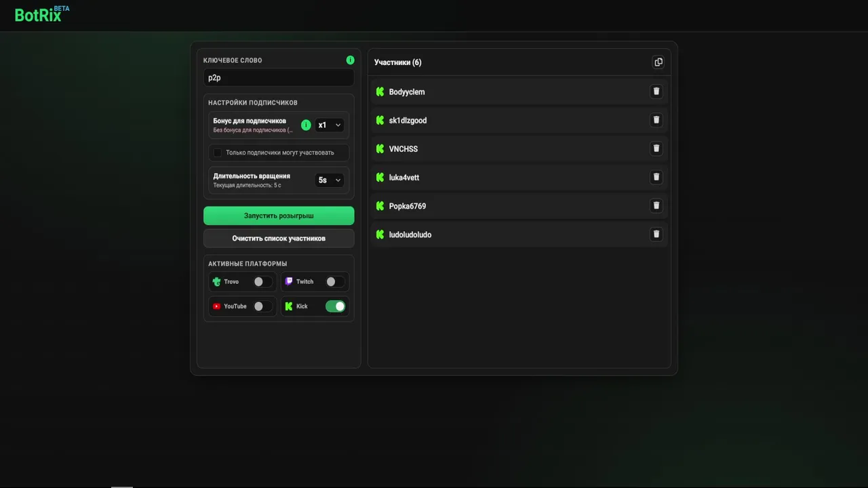This screenshot has width=868, height=488.
Task: Enable the Trovo platform toggle
Action: (262, 282)
